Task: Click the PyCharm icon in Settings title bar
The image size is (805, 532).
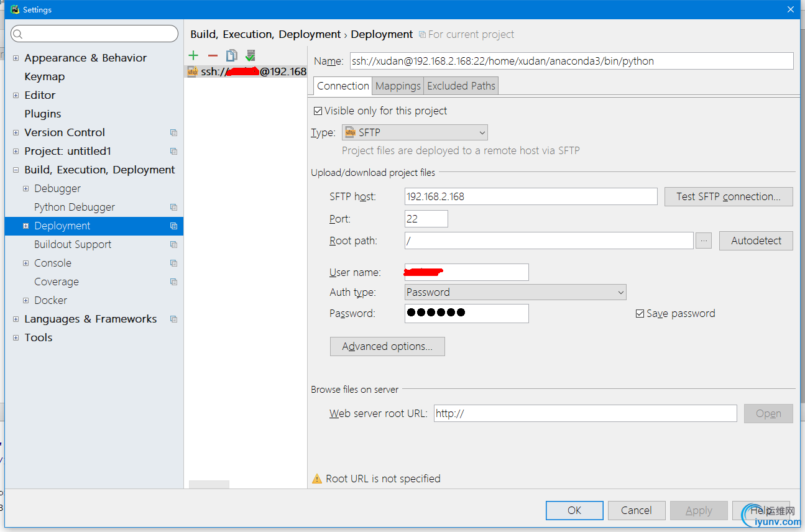Action: [15, 9]
